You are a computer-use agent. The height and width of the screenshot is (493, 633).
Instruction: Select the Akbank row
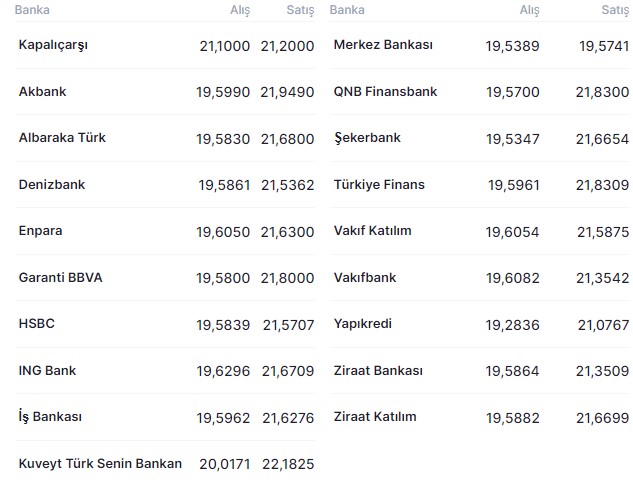[42, 92]
